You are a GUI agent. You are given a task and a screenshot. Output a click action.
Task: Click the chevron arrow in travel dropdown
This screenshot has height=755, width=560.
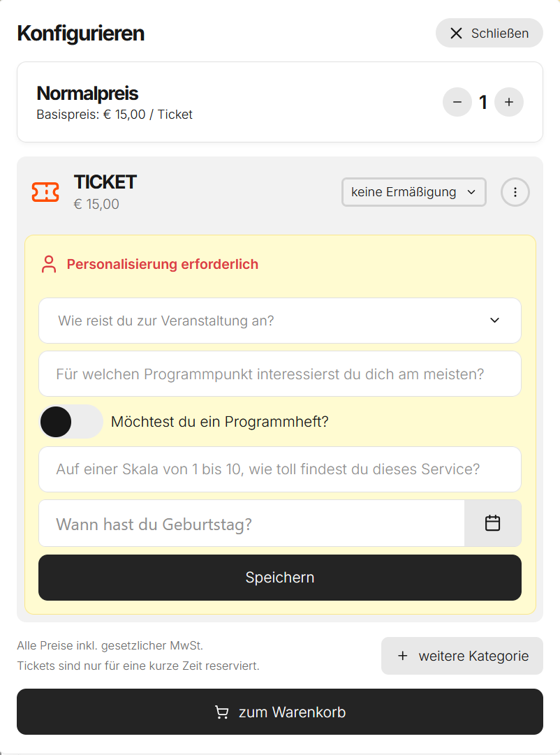point(495,321)
